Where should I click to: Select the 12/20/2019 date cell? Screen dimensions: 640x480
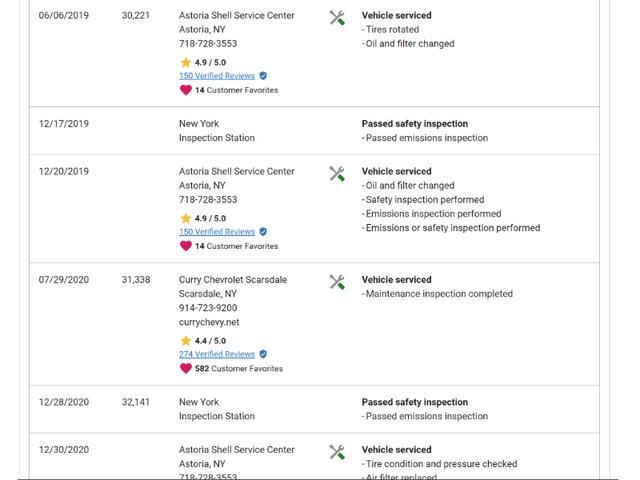point(64,171)
